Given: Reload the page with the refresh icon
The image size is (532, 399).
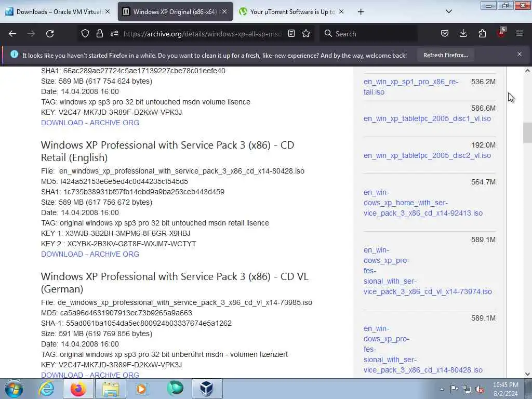Looking at the screenshot, I should pyautogui.click(x=50, y=34).
